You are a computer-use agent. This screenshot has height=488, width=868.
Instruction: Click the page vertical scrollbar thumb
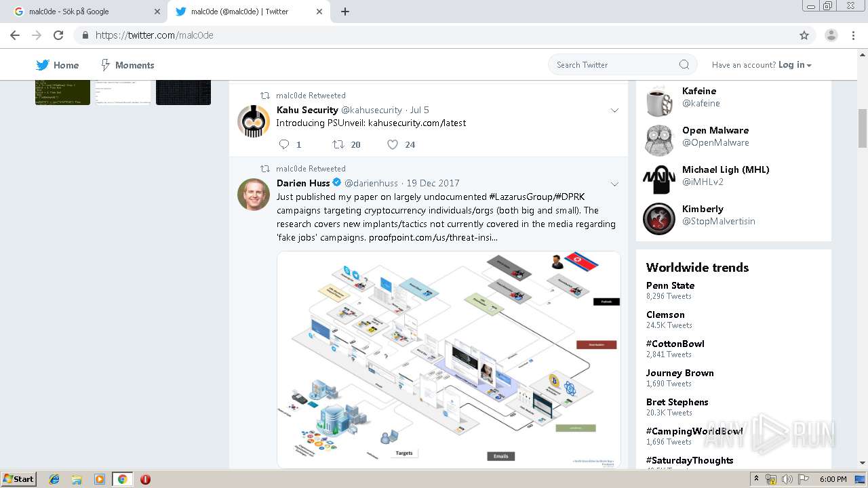click(863, 128)
